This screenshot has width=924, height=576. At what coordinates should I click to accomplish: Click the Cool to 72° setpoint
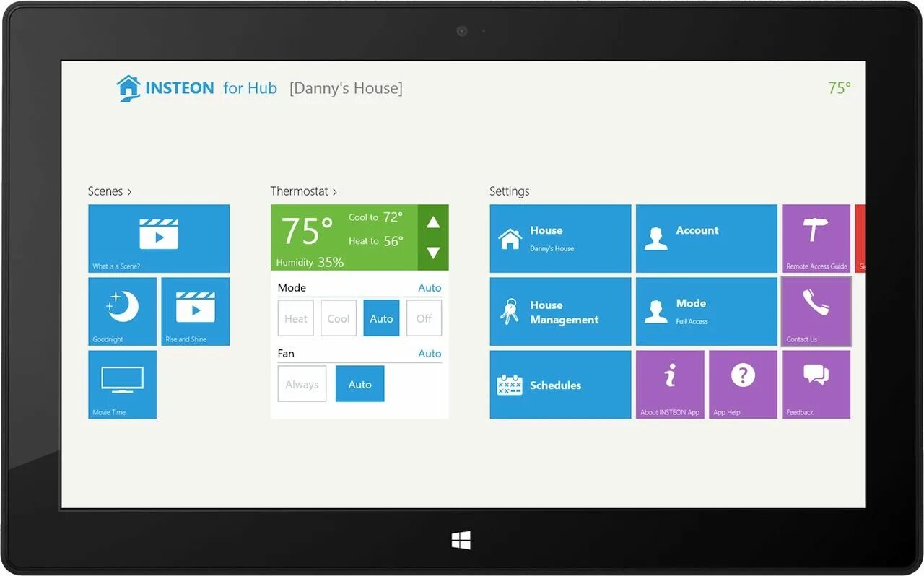click(375, 217)
